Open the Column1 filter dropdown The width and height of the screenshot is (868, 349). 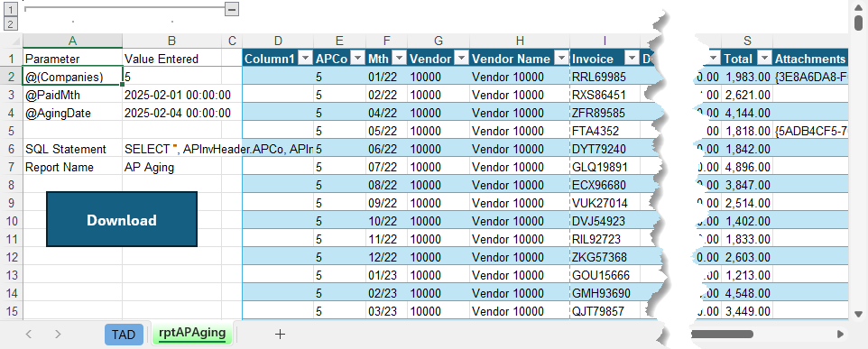click(x=306, y=59)
